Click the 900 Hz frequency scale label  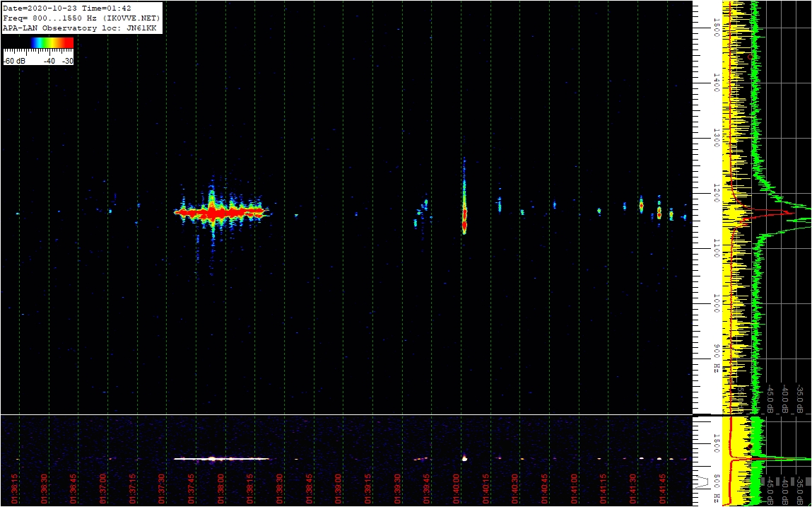pyautogui.click(x=716, y=359)
